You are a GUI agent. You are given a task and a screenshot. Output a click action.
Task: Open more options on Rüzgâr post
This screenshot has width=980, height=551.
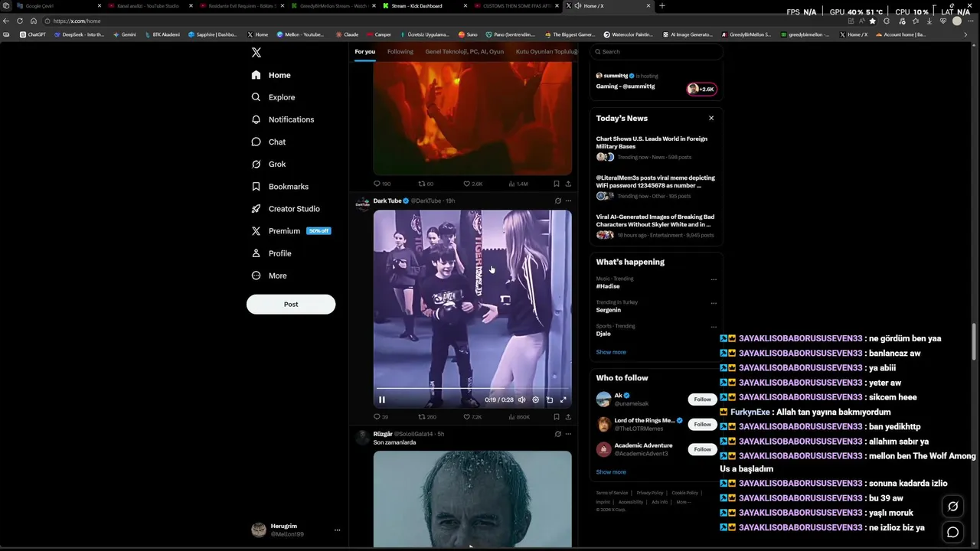coord(568,434)
